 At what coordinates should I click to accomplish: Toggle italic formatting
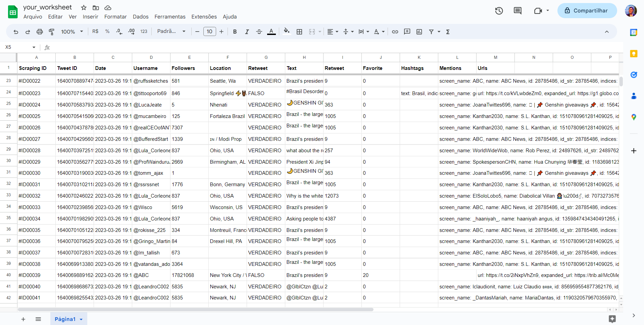pyautogui.click(x=247, y=31)
